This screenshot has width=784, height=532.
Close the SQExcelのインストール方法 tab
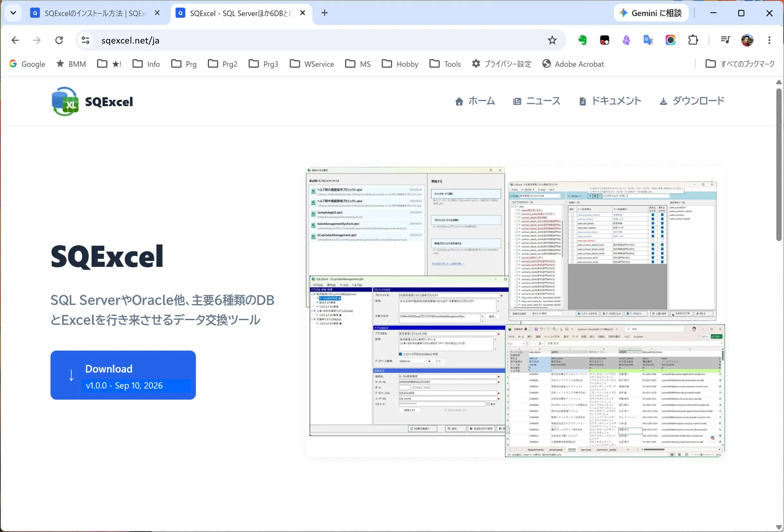(157, 13)
